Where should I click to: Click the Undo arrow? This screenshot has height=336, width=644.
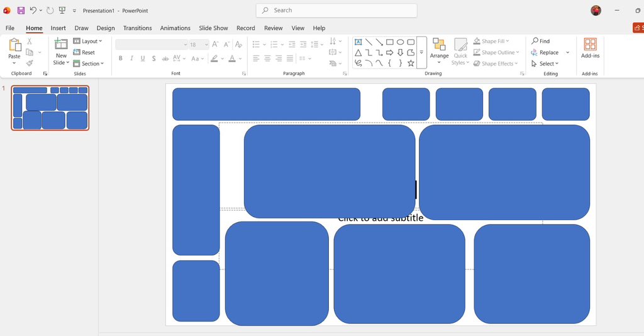tap(33, 10)
